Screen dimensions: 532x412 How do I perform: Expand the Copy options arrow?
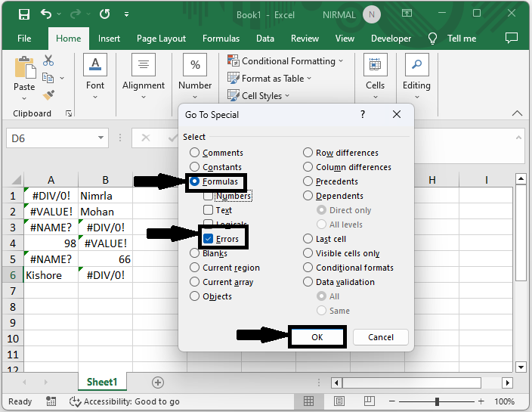(x=62, y=78)
